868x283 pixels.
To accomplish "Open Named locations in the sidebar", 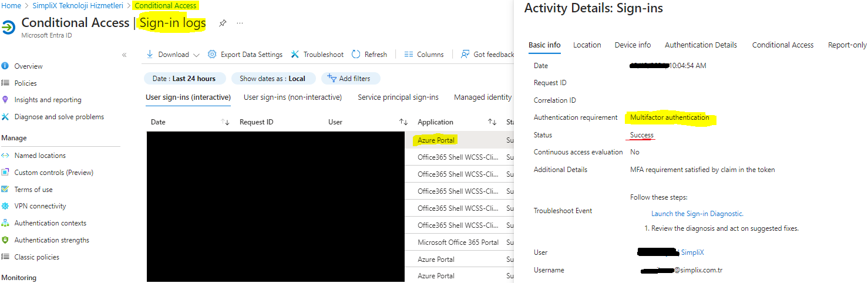I will pyautogui.click(x=40, y=156).
